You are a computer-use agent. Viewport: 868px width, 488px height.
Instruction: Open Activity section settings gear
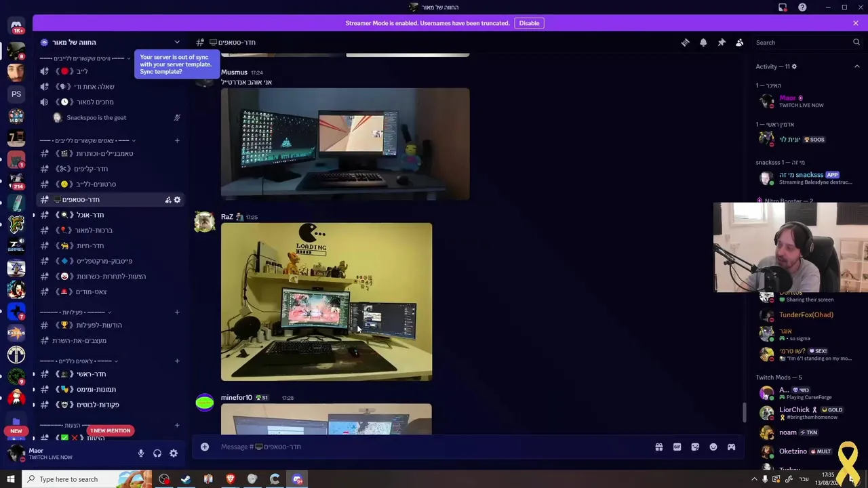click(794, 66)
